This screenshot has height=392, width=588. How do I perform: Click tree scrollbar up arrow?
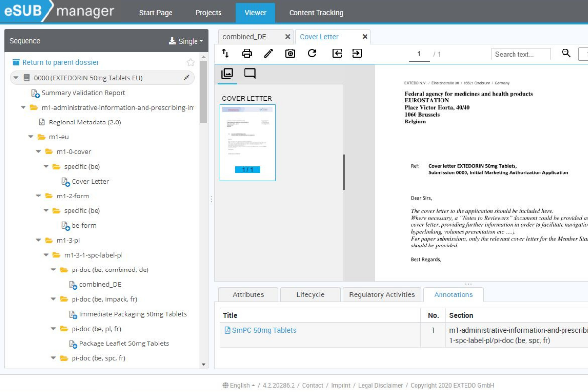click(x=204, y=57)
